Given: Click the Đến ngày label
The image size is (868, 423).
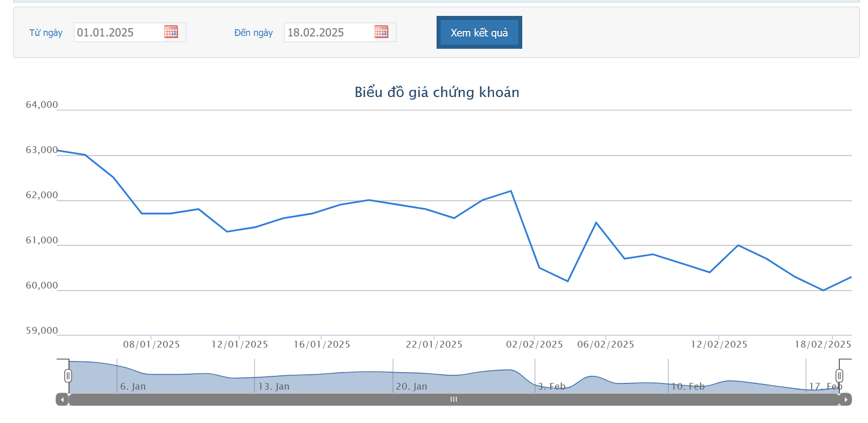Looking at the screenshot, I should click(x=253, y=33).
